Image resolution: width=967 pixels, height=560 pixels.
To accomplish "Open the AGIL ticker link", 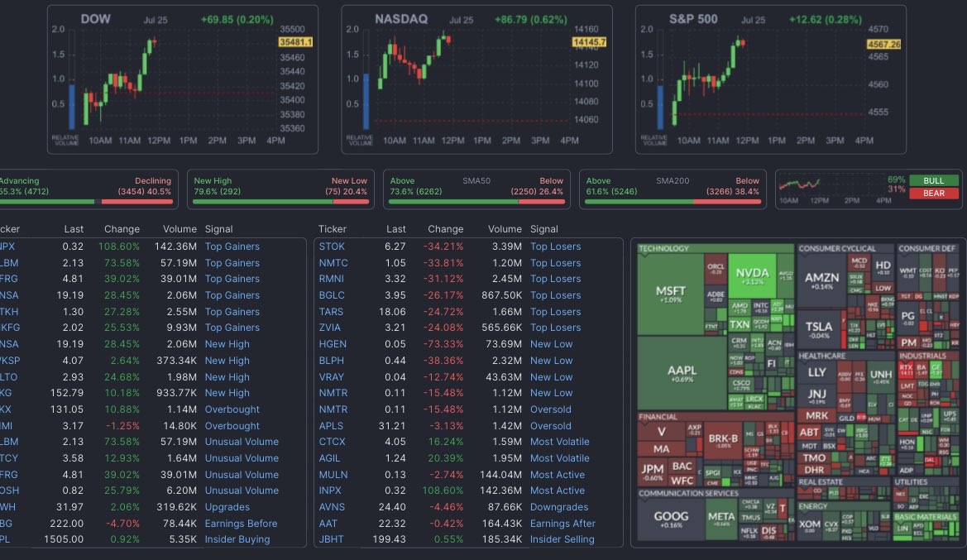I will [x=330, y=458].
